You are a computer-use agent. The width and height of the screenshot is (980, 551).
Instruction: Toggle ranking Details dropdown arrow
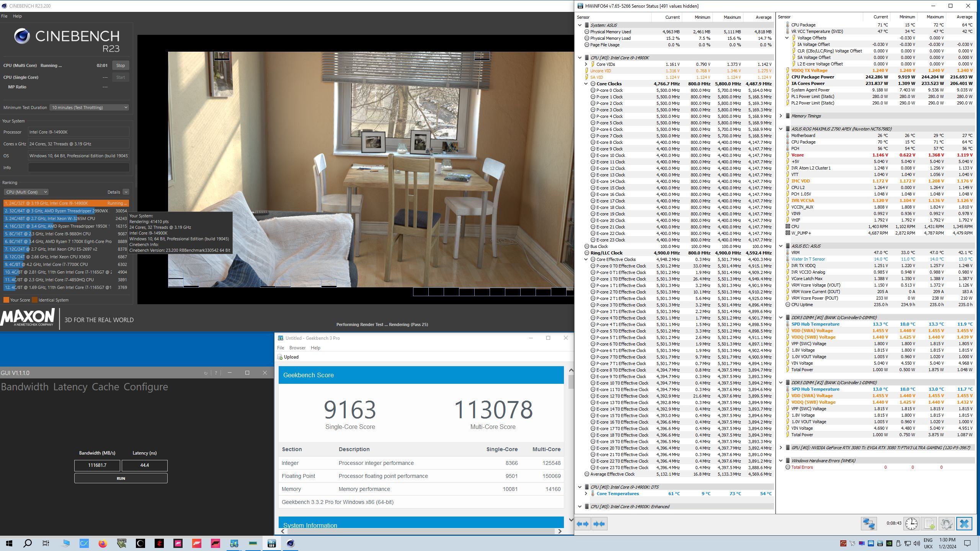tap(126, 192)
